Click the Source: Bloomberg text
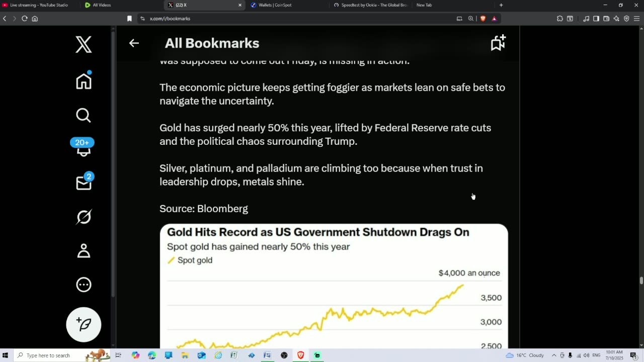 point(204,209)
